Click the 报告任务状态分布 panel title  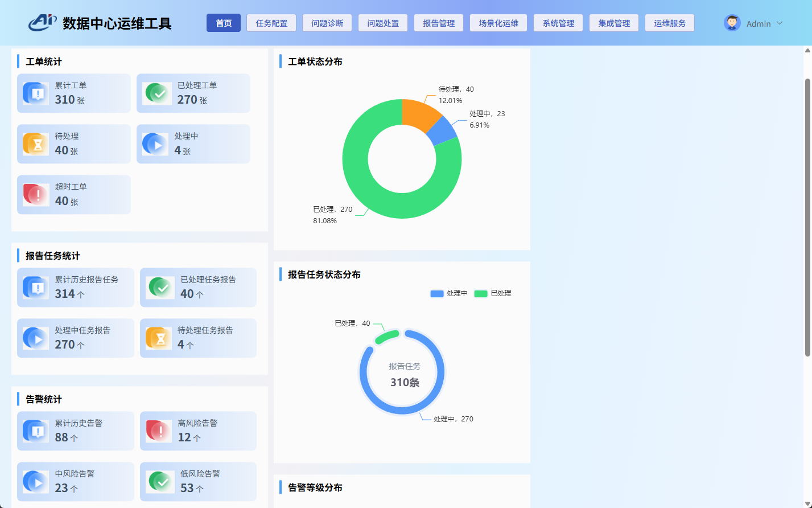point(324,275)
